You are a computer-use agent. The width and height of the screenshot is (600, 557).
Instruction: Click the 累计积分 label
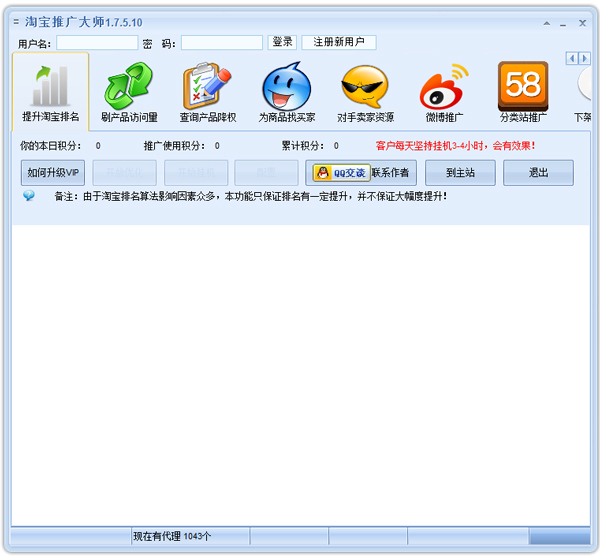coord(303,146)
